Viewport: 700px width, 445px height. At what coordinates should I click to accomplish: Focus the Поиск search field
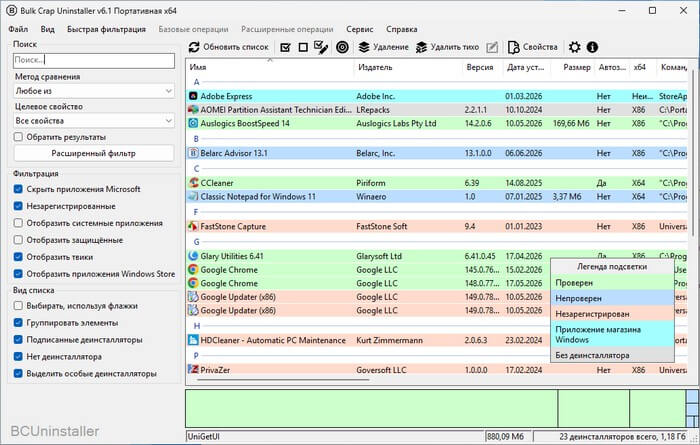pyautogui.click(x=94, y=60)
